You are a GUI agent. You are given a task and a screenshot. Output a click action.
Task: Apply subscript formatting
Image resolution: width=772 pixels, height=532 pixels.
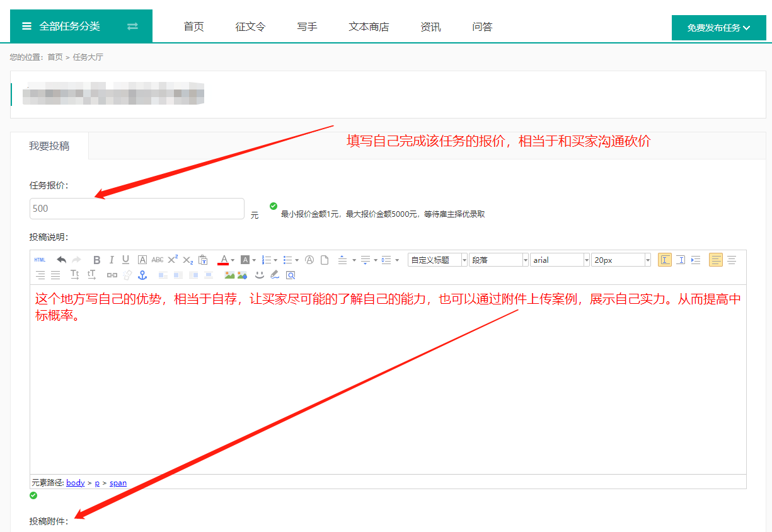pos(188,260)
